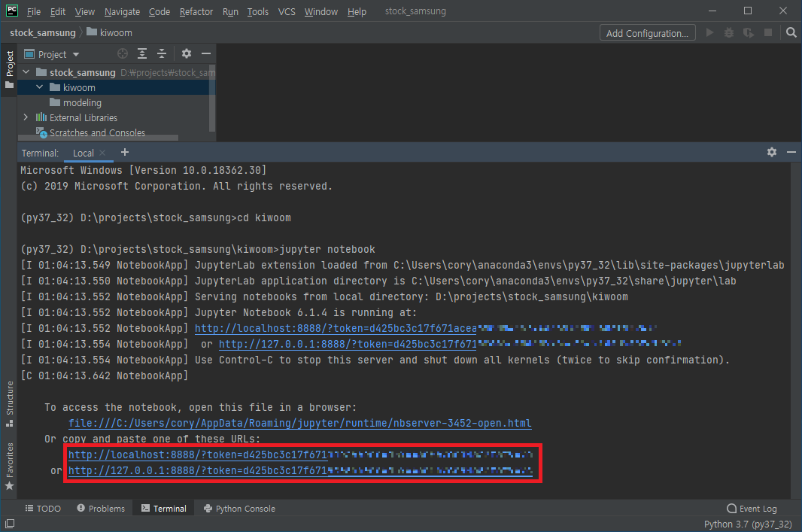The image size is (802, 532).
Task: Expand External Libraries node
Action: click(x=26, y=117)
